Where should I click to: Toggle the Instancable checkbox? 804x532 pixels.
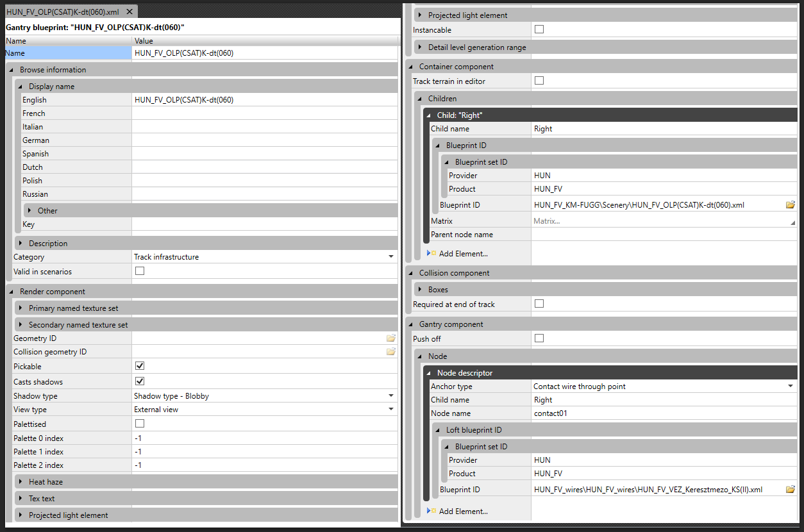click(539, 29)
